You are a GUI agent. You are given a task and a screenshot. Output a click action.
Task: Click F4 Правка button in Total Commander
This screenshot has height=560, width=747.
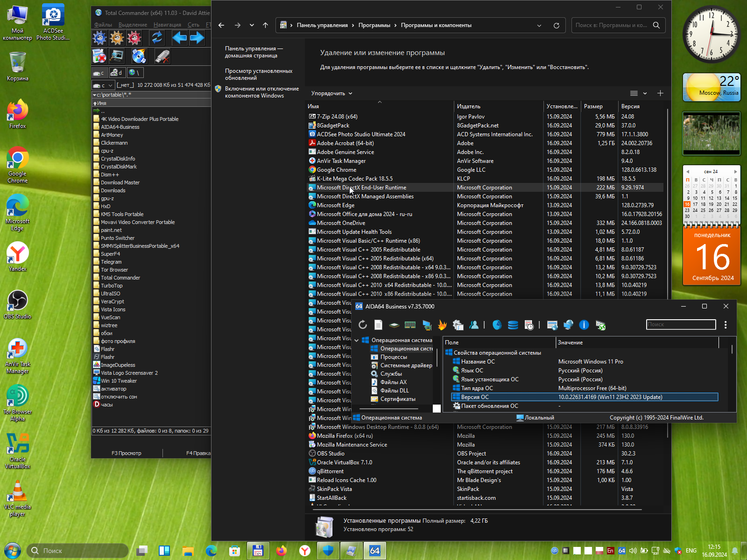tap(198, 453)
